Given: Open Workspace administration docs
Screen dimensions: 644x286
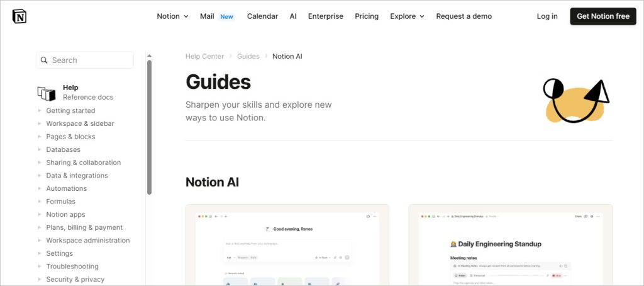Looking at the screenshot, I should [88, 240].
